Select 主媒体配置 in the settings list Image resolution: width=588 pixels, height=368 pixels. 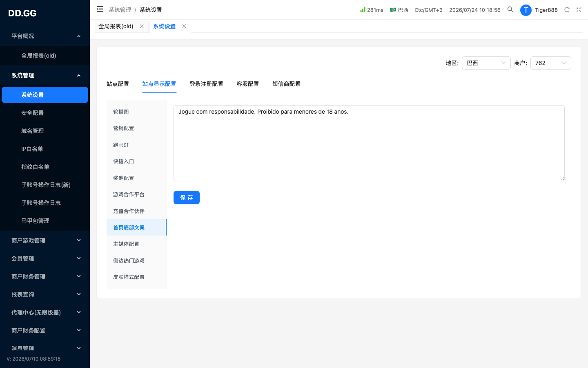[136, 244]
